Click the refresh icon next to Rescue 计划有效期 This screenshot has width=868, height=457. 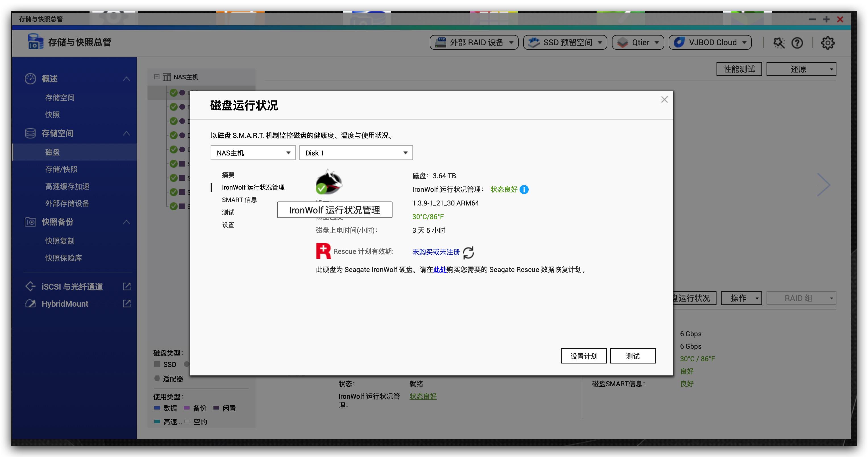(469, 252)
